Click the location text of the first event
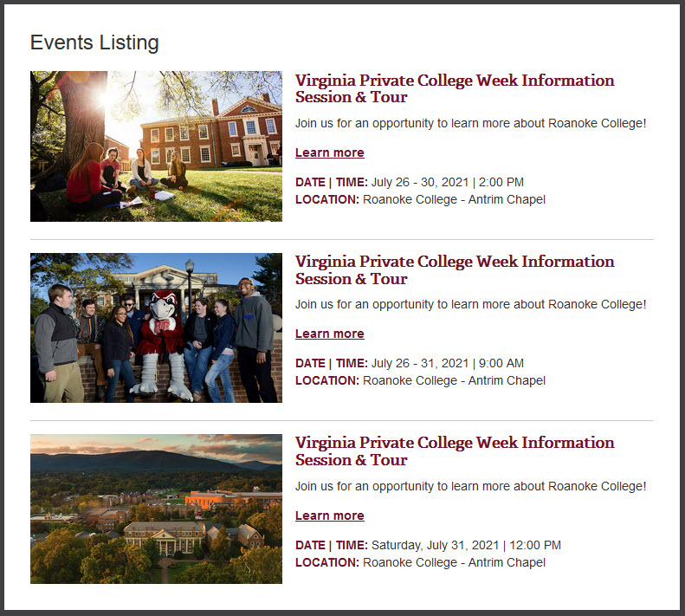 454,200
